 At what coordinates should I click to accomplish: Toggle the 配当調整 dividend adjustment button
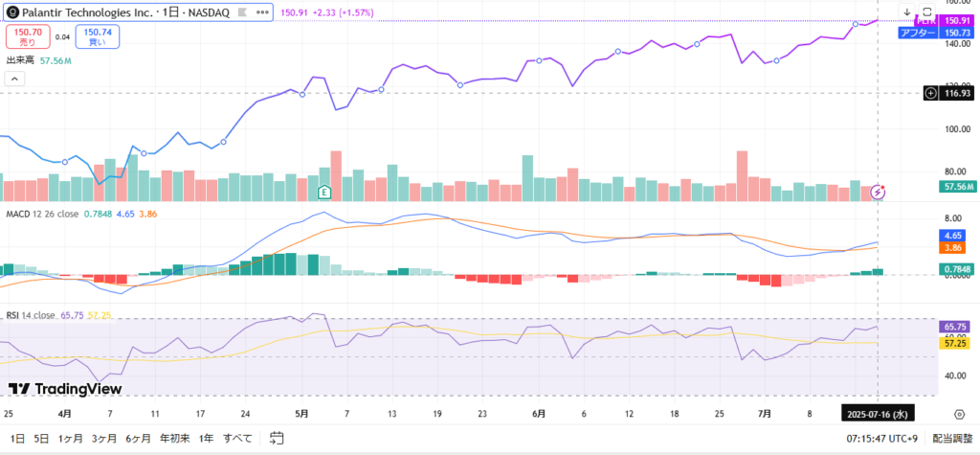pyautogui.click(x=952, y=438)
